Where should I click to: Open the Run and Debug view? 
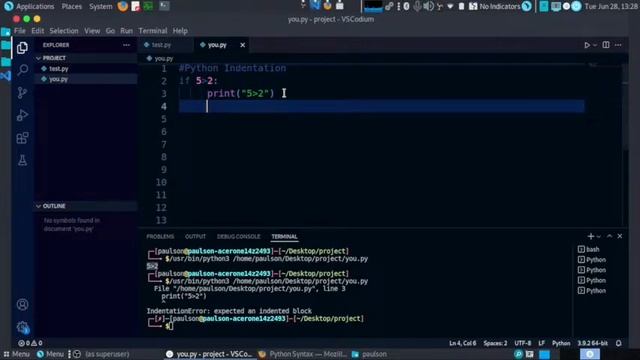(x=22, y=115)
